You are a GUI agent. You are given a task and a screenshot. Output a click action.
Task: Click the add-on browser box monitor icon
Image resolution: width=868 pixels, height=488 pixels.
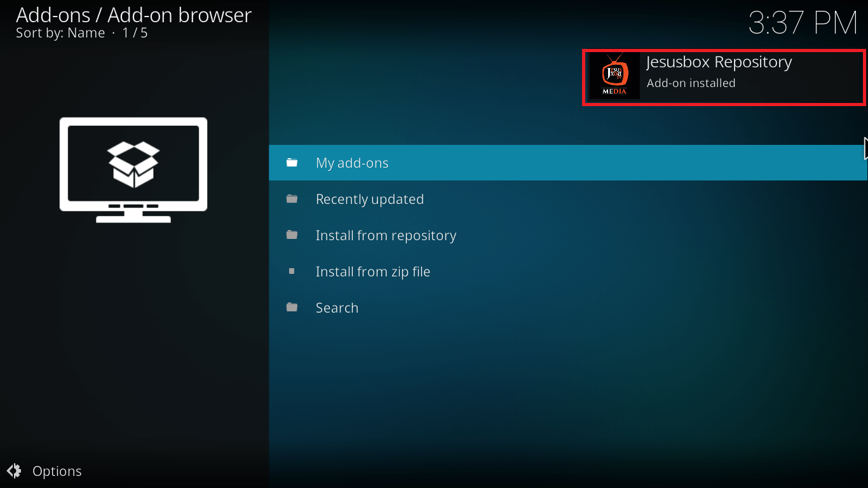coord(133,170)
